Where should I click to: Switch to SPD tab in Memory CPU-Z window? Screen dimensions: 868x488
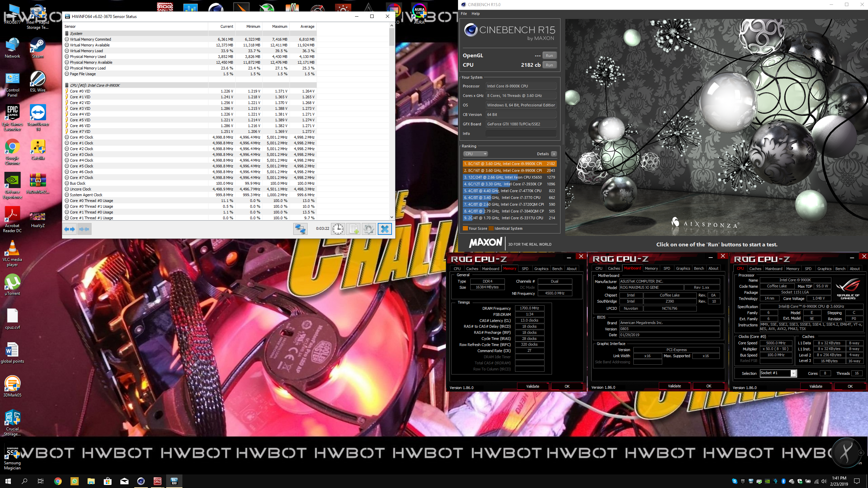pyautogui.click(x=525, y=269)
